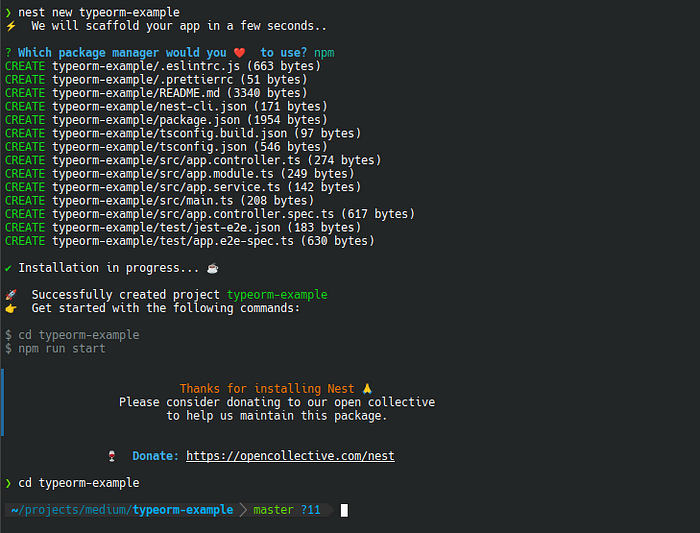Click the coffee cup emoji
Viewport: 700px width, 533px height.
(212, 268)
